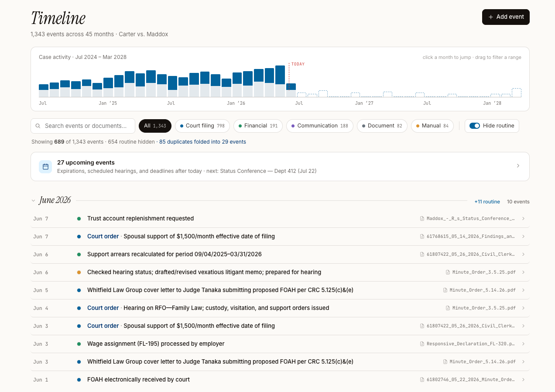Open Checked hearing status memo event
555x392 pixels.
pos(280,272)
